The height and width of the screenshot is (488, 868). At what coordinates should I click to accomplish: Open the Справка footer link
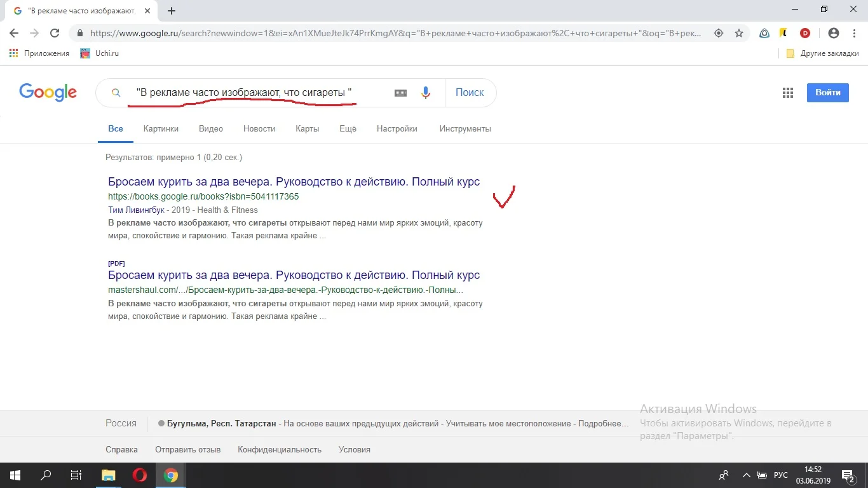pos(121,449)
